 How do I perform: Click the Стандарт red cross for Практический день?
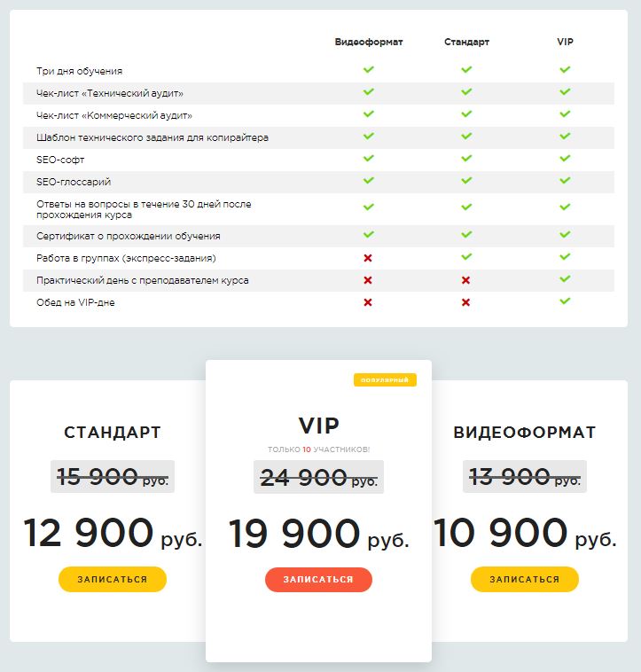465,280
